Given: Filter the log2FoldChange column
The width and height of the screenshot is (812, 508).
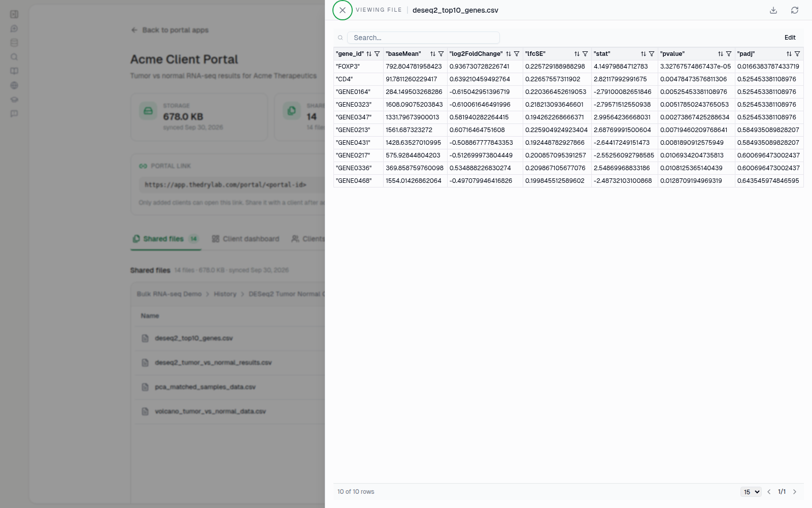Looking at the screenshot, I should (517, 54).
